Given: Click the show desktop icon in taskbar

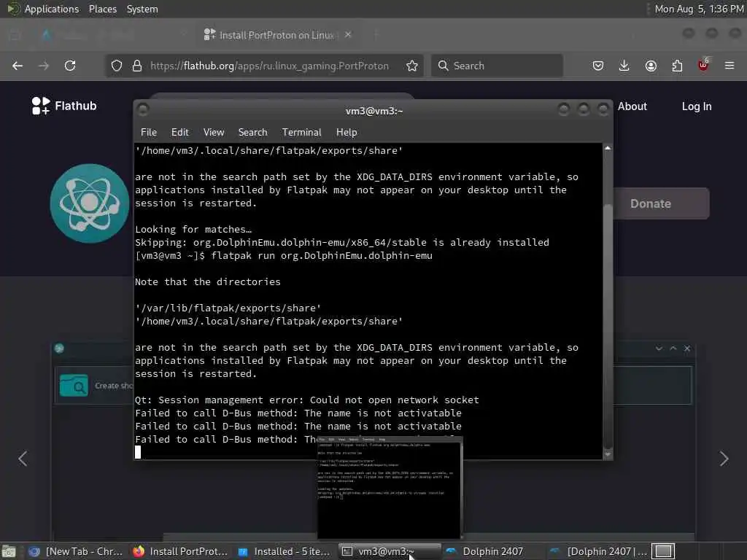Looking at the screenshot, I should pyautogui.click(x=9, y=551).
